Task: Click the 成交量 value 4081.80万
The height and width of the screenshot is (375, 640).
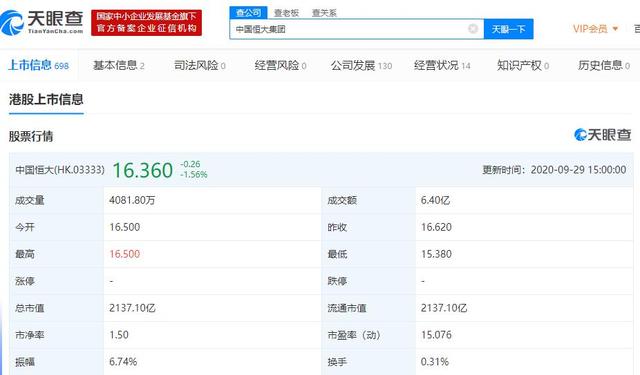Action: tap(132, 200)
